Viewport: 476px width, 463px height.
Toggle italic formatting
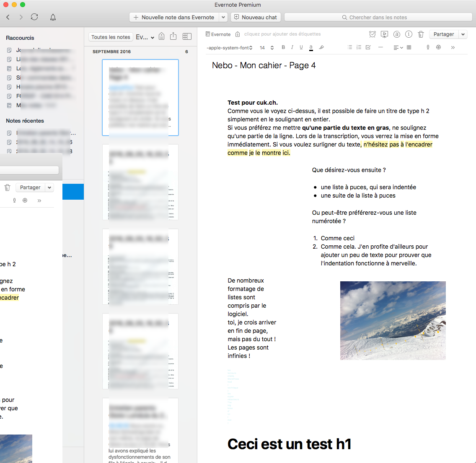[292, 47]
